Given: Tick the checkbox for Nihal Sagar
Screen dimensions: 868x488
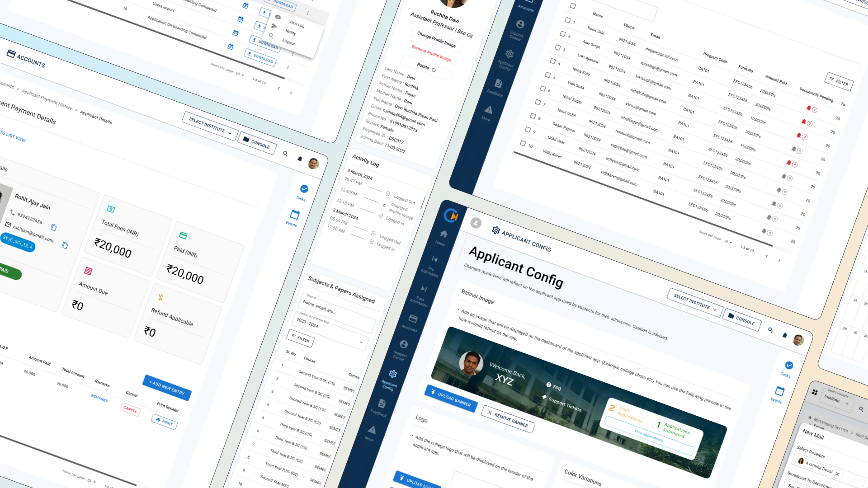Looking at the screenshot, I should coord(542,89).
